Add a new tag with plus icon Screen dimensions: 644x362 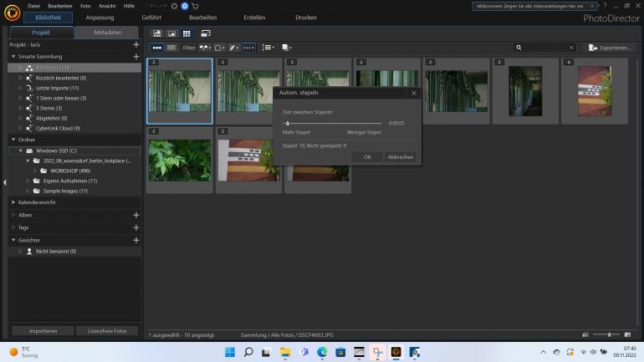(135, 227)
